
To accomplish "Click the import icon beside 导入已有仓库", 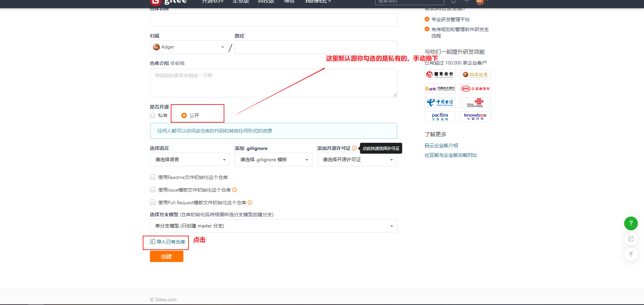I will coord(153,241).
